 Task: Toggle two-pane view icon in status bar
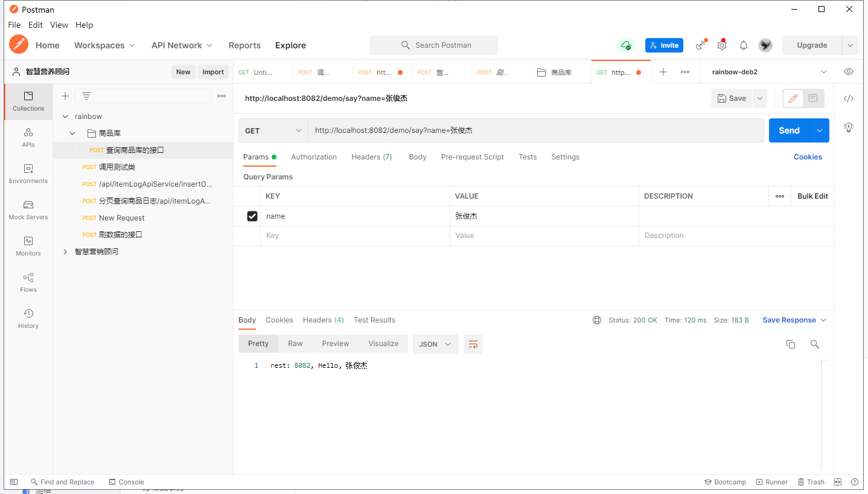point(838,482)
